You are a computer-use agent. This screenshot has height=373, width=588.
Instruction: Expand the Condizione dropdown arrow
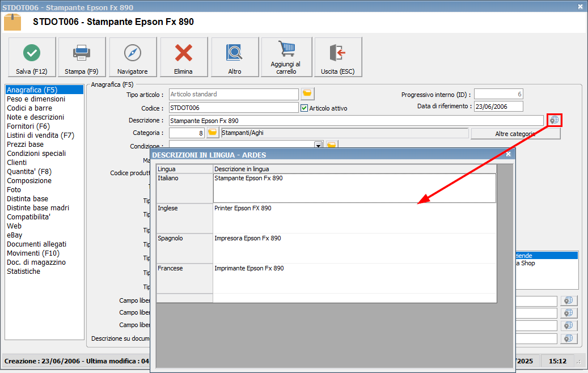point(318,146)
